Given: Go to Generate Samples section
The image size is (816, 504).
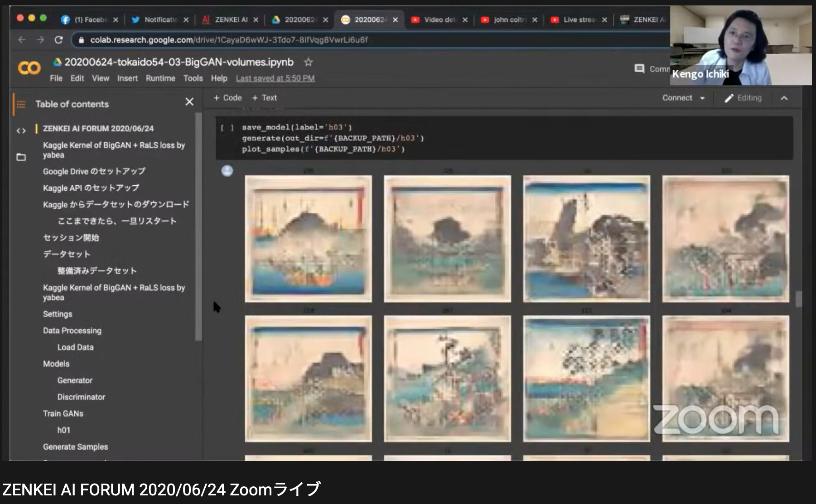Looking at the screenshot, I should pos(75,447).
